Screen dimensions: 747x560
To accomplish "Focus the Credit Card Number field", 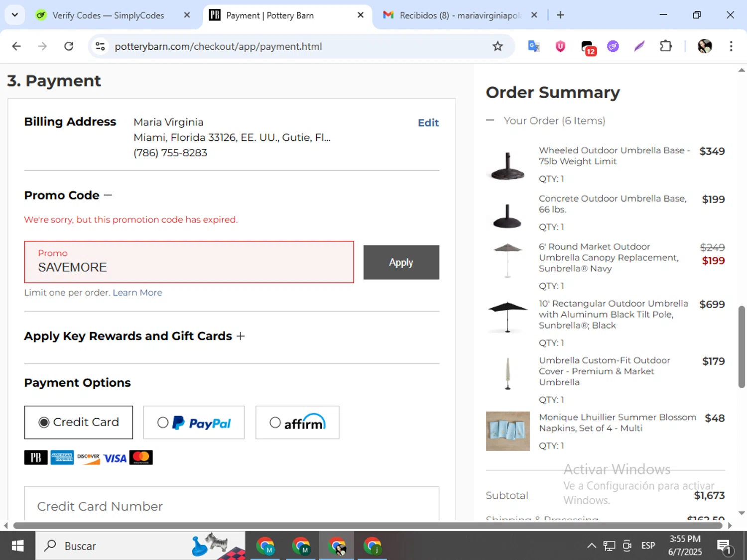I will [x=232, y=504].
